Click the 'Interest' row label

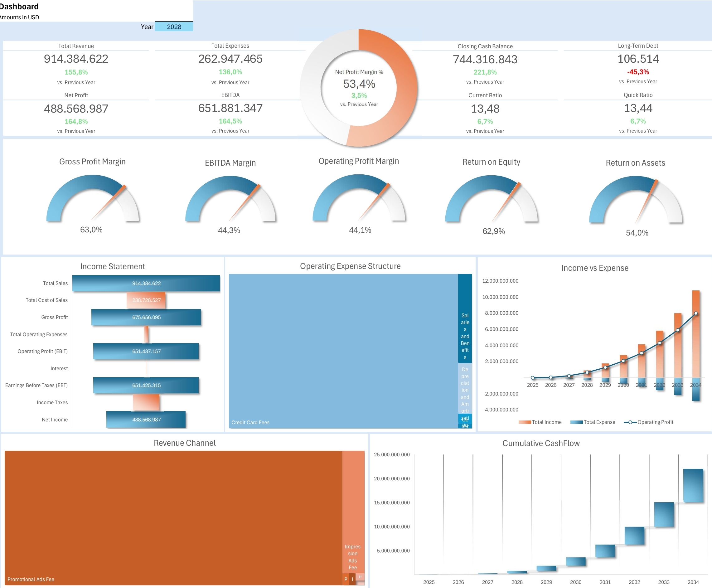click(x=59, y=368)
